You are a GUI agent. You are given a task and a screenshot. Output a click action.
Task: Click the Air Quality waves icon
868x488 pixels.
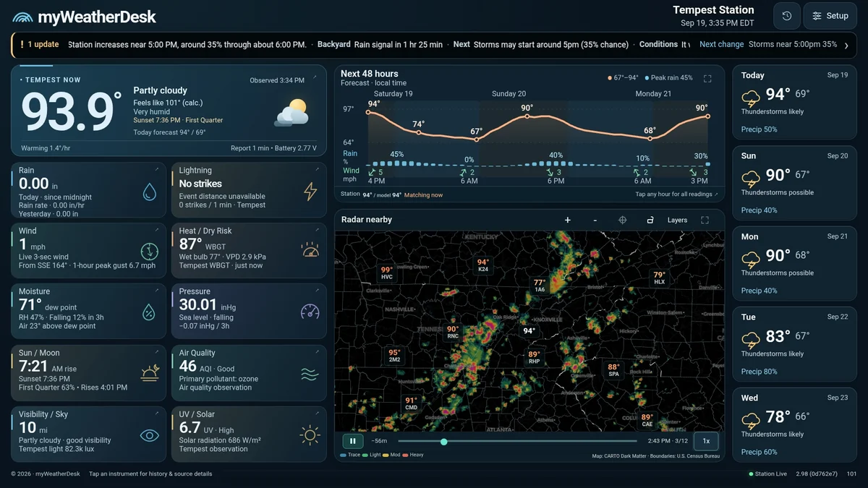tap(310, 374)
